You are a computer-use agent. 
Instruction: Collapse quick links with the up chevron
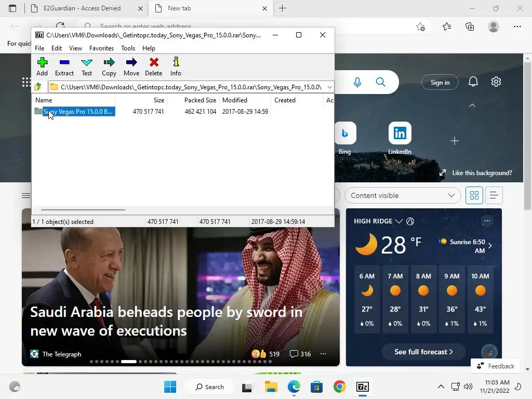[x=472, y=105]
